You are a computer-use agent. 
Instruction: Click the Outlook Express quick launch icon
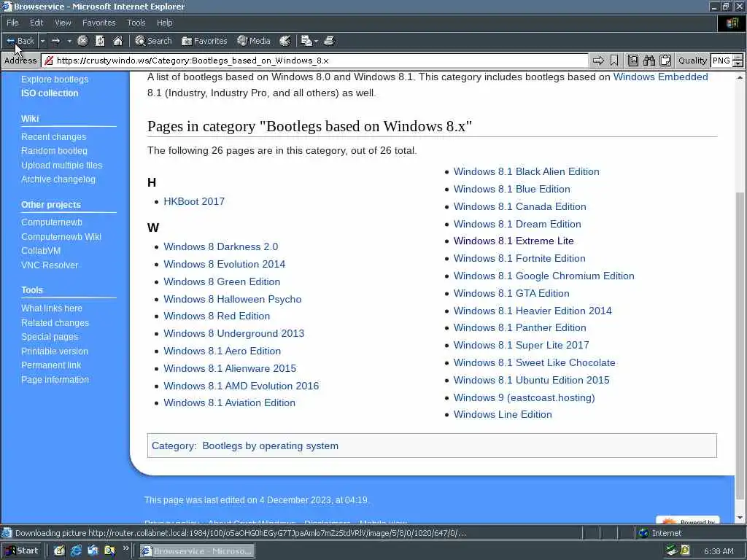(x=93, y=551)
